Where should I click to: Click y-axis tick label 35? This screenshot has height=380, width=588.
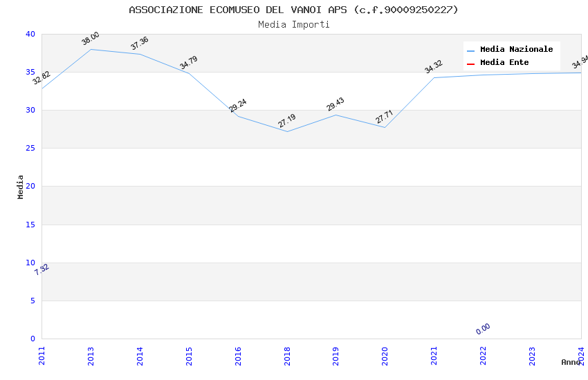click(x=30, y=72)
